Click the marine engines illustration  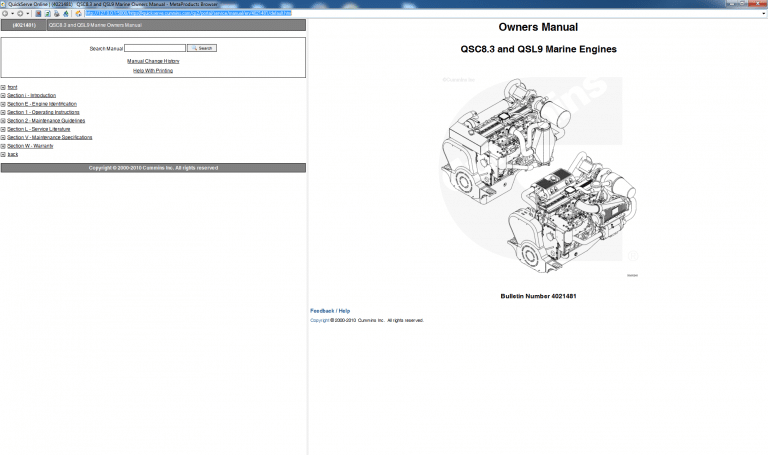click(538, 176)
